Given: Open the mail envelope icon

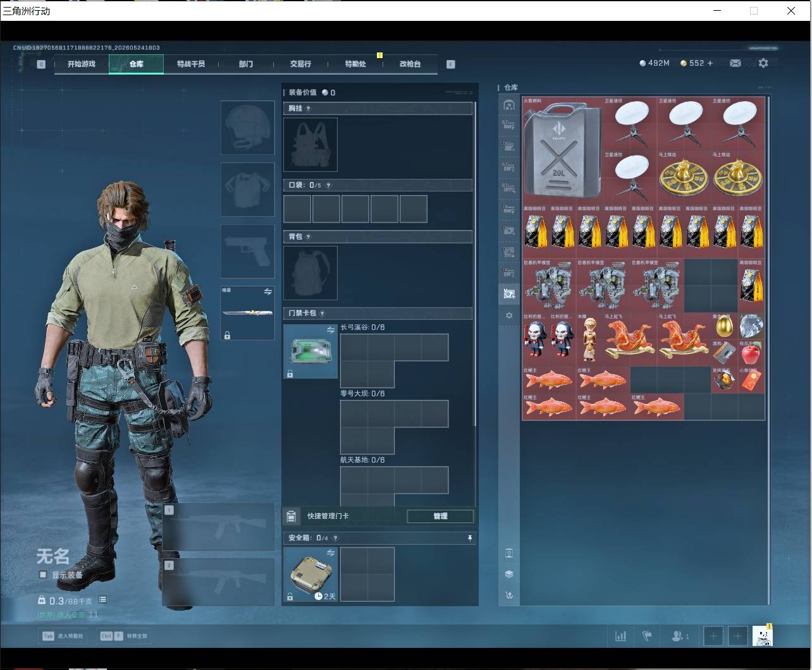Looking at the screenshot, I should 735,63.
